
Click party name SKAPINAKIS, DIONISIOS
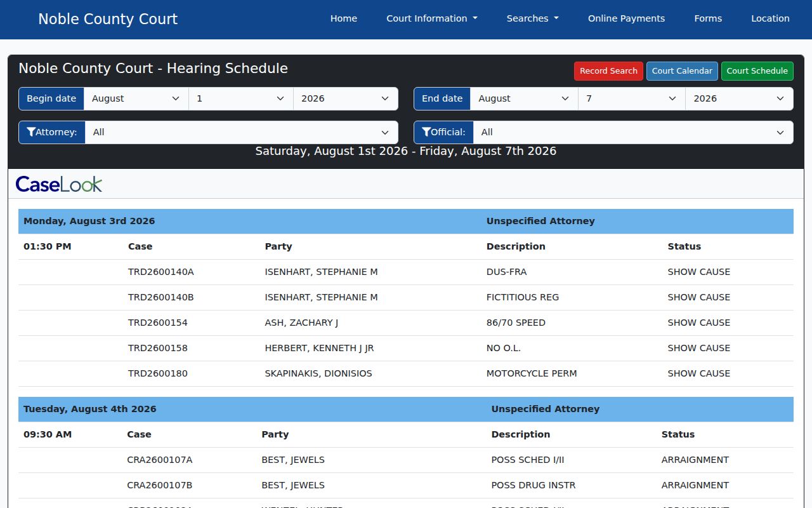[x=318, y=373]
